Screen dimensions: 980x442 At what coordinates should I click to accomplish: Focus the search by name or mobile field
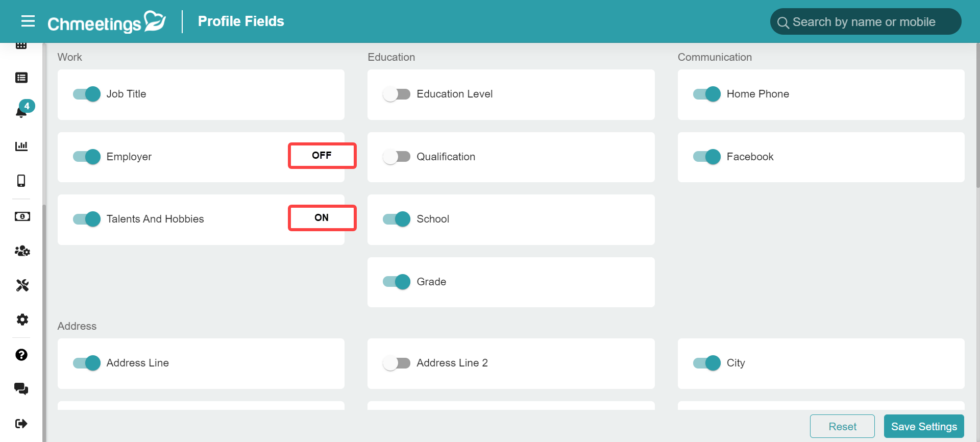[866, 22]
